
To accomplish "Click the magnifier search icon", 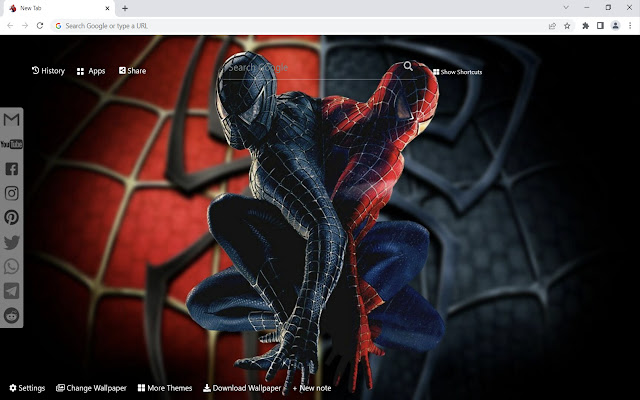I will [x=408, y=66].
